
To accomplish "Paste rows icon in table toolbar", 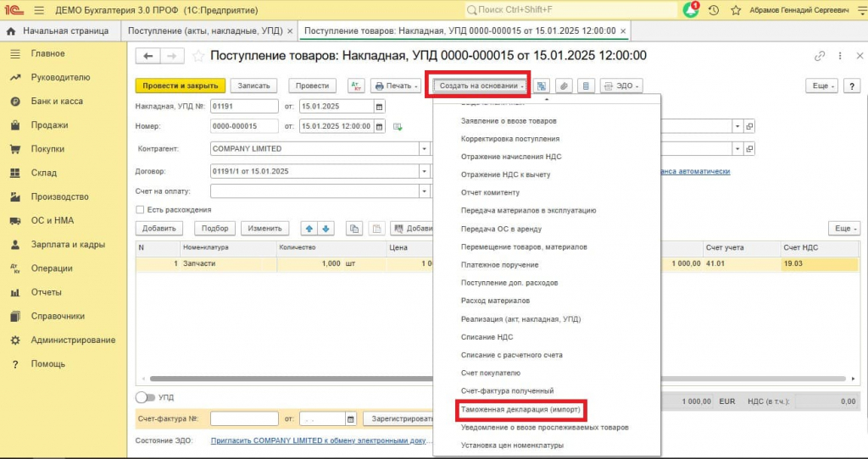I will tap(376, 229).
